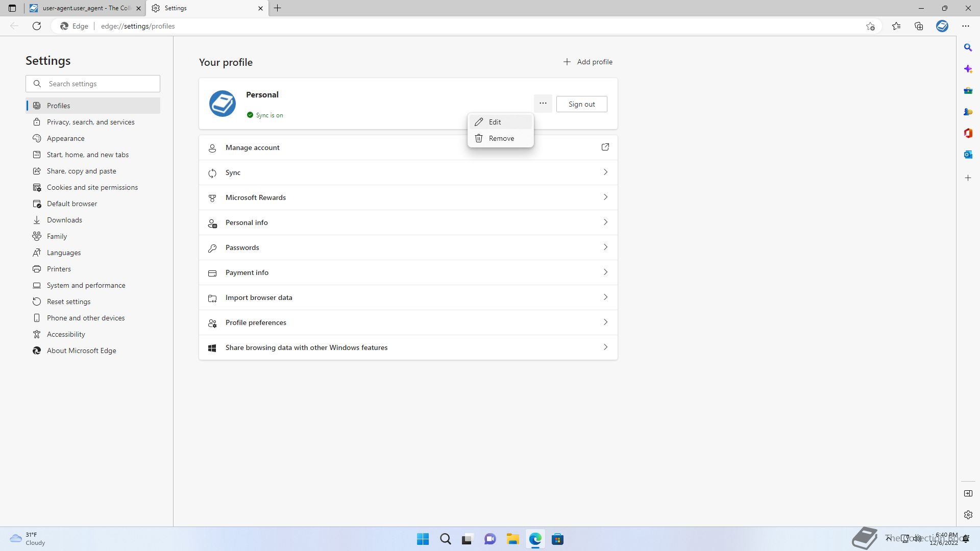
Task: Open Share, copy and paste settings
Action: (93, 171)
